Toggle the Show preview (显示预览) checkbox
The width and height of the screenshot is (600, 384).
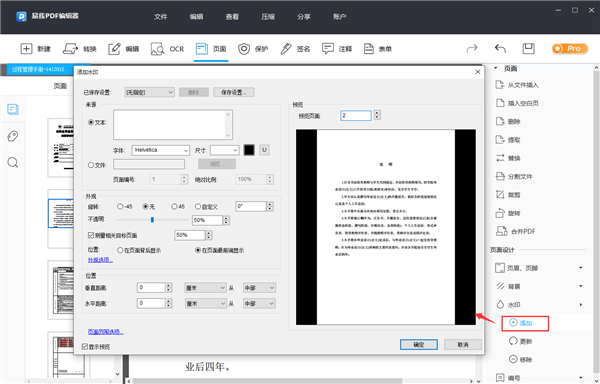(85, 347)
